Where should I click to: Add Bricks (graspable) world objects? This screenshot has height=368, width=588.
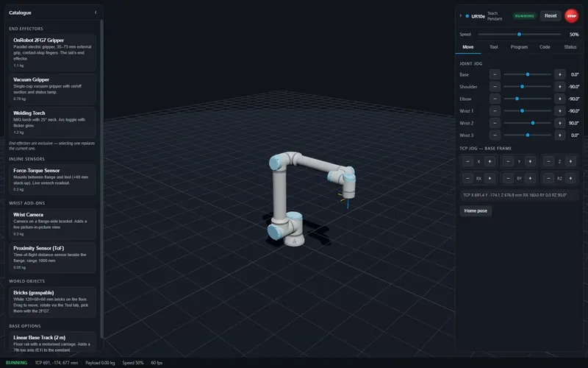(52, 302)
